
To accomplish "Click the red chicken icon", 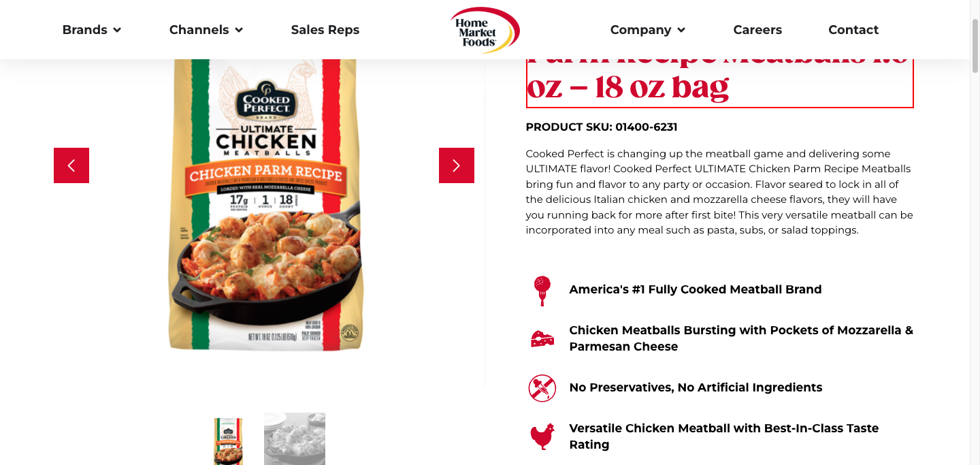I will tap(542, 436).
